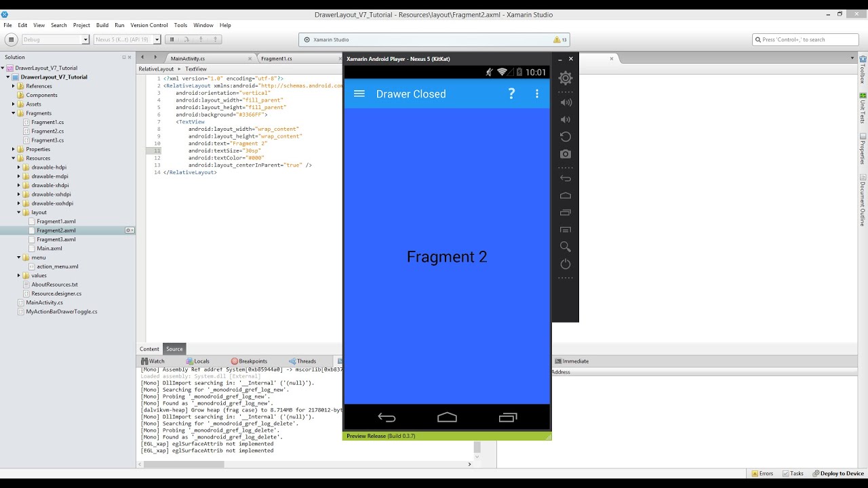868x488 pixels.
Task: Click the Step Out debug button
Action: (216, 39)
